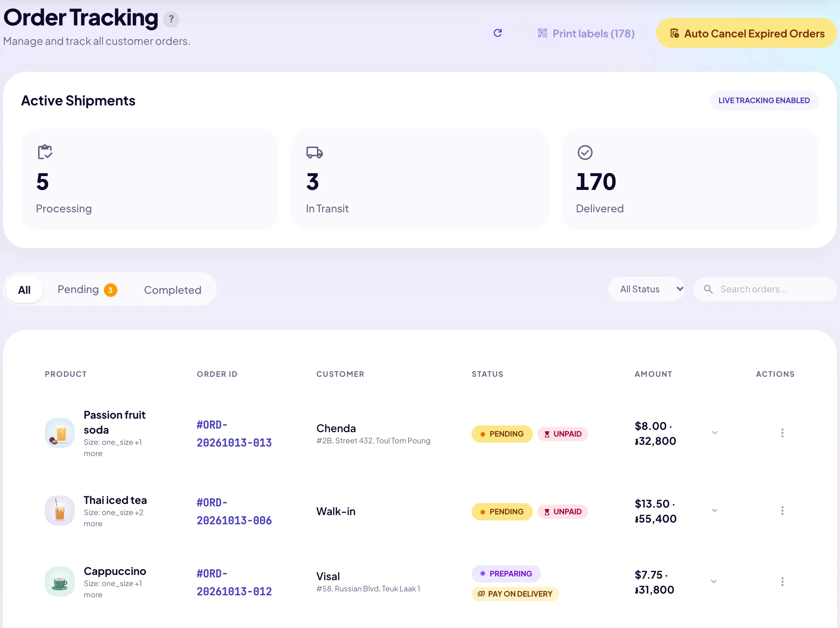Viewport: 840px width, 628px height.
Task: Click the Walk-in customer text
Action: [336, 511]
